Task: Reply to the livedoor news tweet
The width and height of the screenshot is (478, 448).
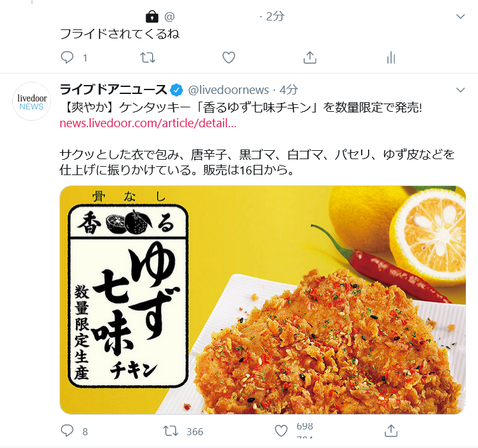Action: [67, 431]
